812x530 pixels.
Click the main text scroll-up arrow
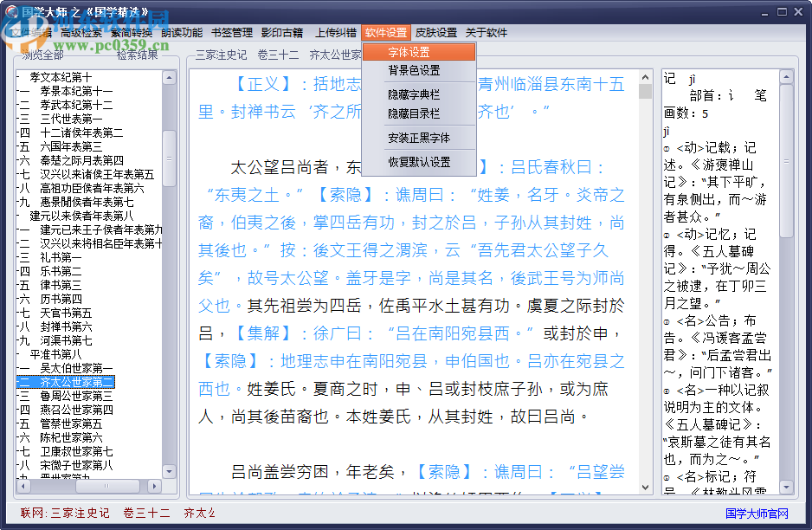click(x=645, y=77)
